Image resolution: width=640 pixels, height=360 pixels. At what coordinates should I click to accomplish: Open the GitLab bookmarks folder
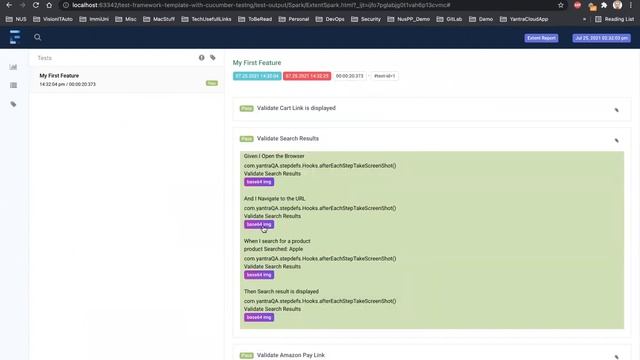(449, 19)
